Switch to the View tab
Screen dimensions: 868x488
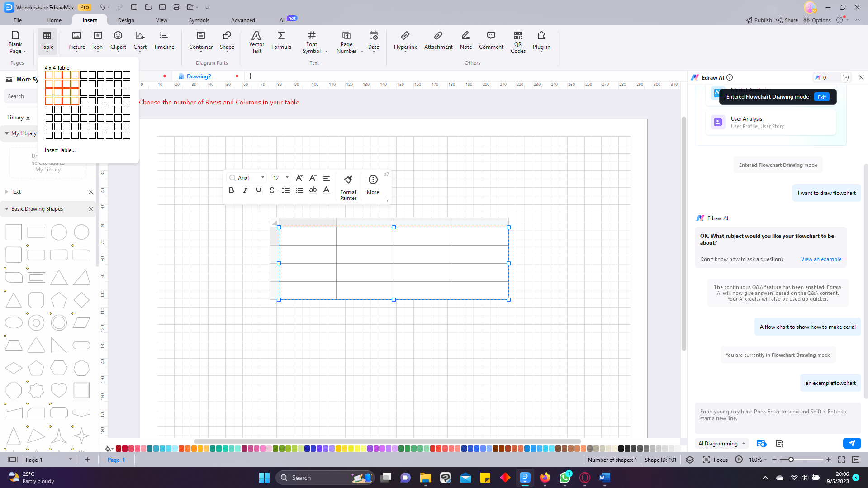(161, 20)
